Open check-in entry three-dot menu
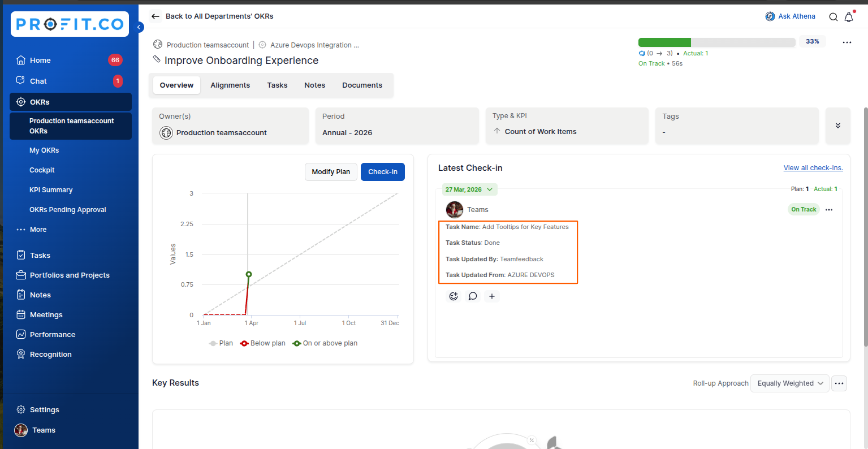Image resolution: width=868 pixels, height=449 pixels. 829,210
